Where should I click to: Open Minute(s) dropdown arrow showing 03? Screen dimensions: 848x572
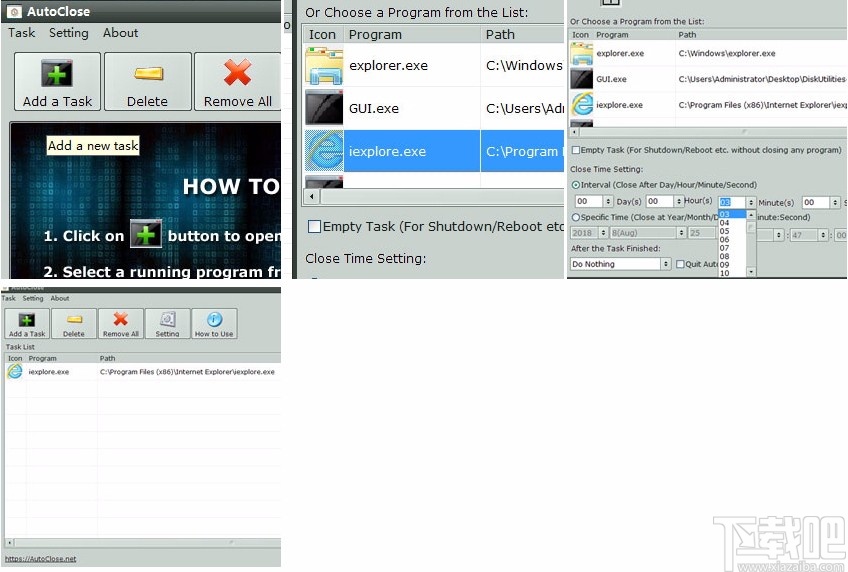click(x=751, y=202)
